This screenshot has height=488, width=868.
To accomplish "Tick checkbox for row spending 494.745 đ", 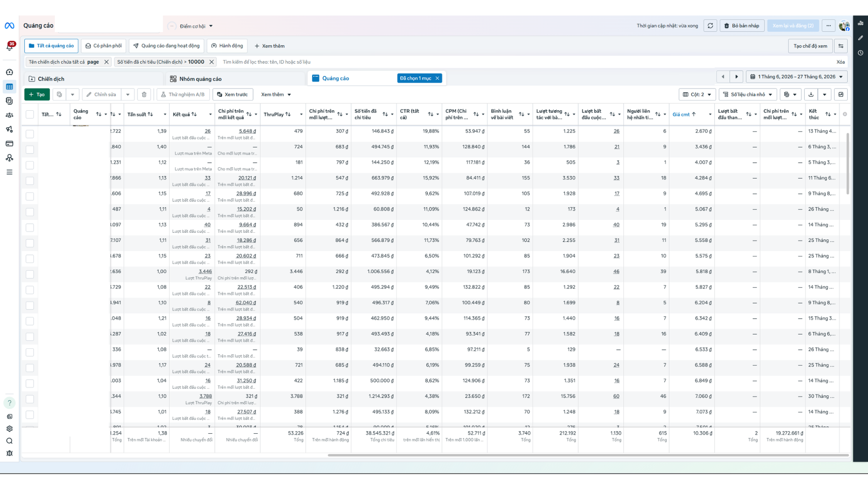I will [x=30, y=150].
